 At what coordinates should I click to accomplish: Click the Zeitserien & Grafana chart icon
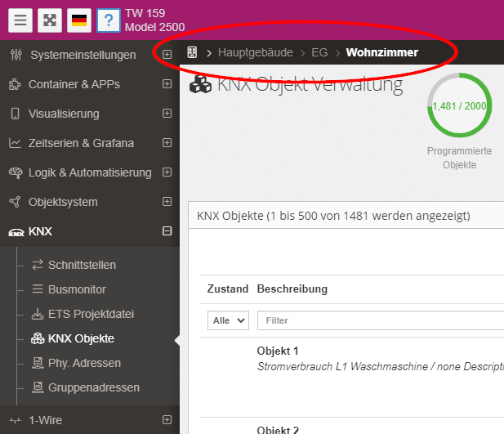pos(15,143)
